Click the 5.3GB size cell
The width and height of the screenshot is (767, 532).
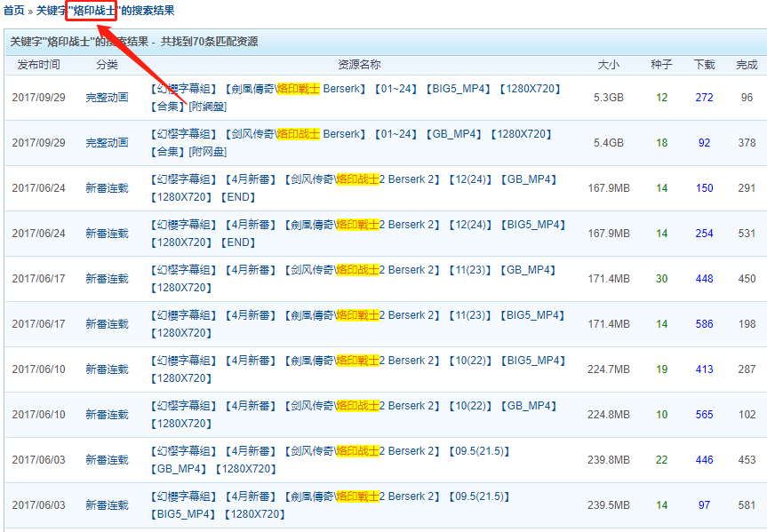609,98
